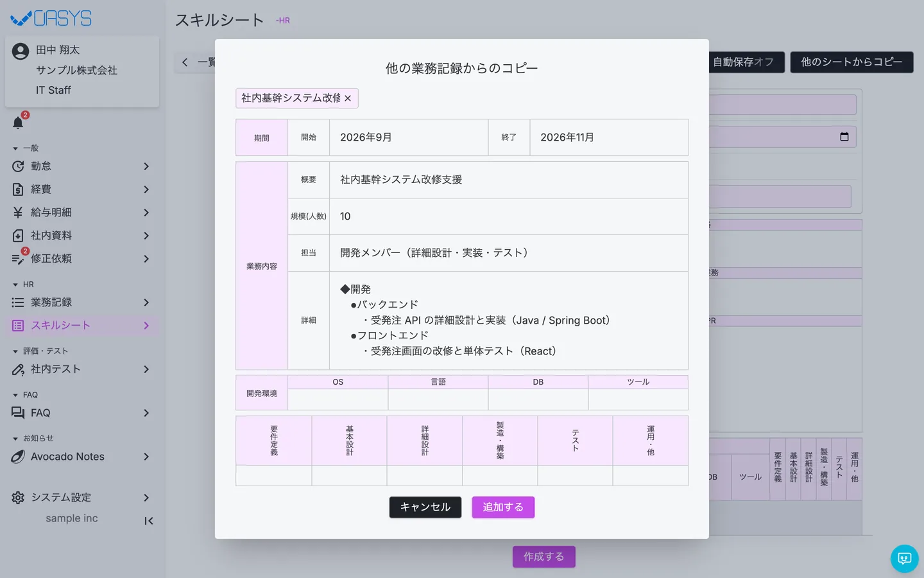924x578 pixels.
Task: Click the 規模(人数) field showing 10
Action: coord(509,216)
